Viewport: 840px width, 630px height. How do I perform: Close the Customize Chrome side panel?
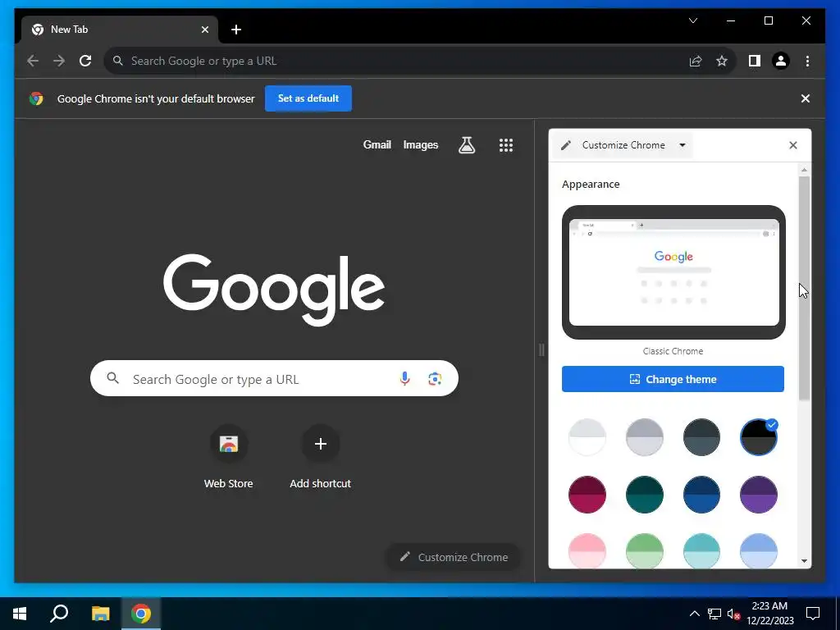coord(793,145)
